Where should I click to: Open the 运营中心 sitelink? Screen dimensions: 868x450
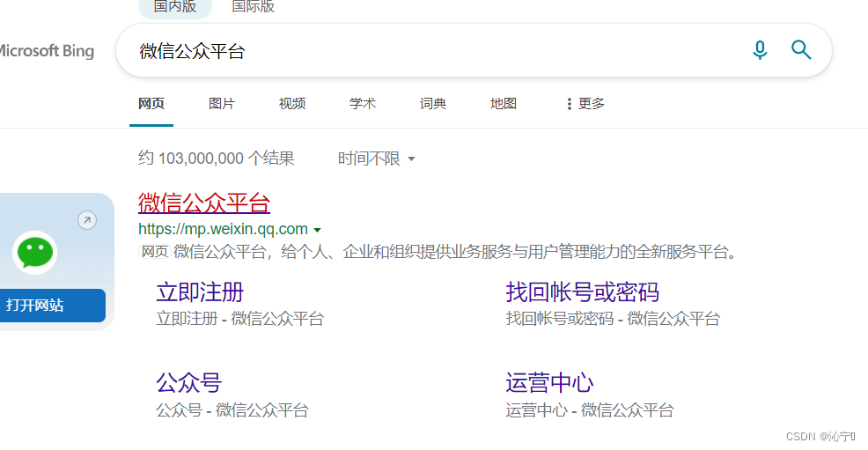click(x=549, y=383)
